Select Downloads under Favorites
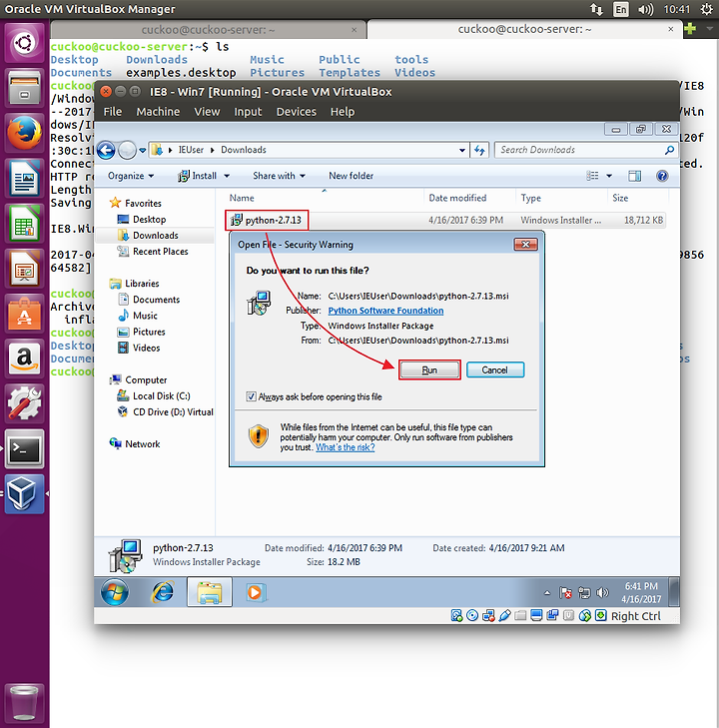The image size is (719, 728). point(156,236)
